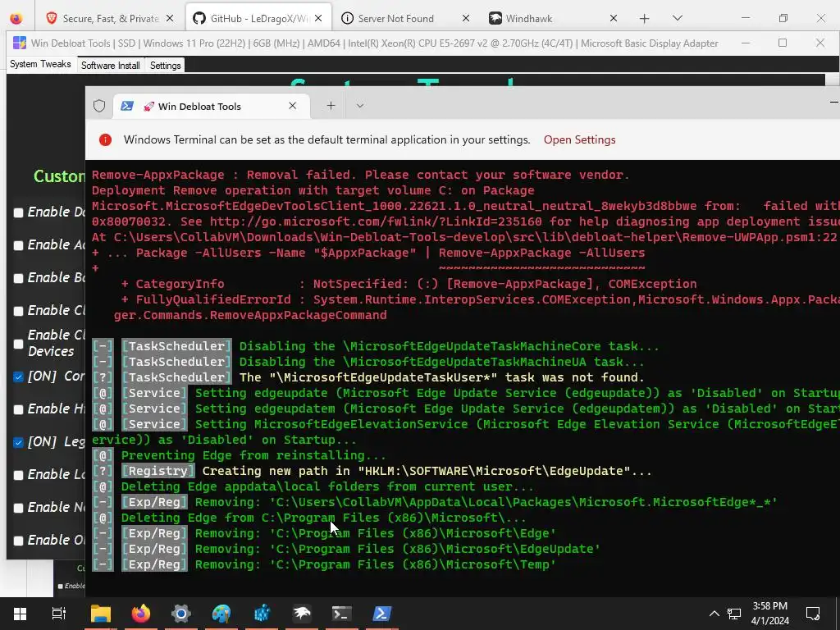The width and height of the screenshot is (840, 630).
Task: Click the Firefox logo in browser tab bar
Action: pos(16,18)
